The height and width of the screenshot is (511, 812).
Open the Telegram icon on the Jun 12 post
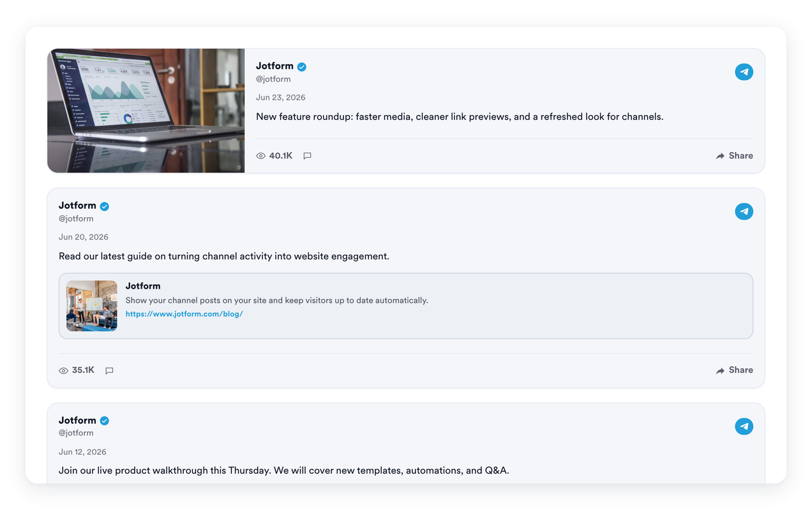pos(744,426)
